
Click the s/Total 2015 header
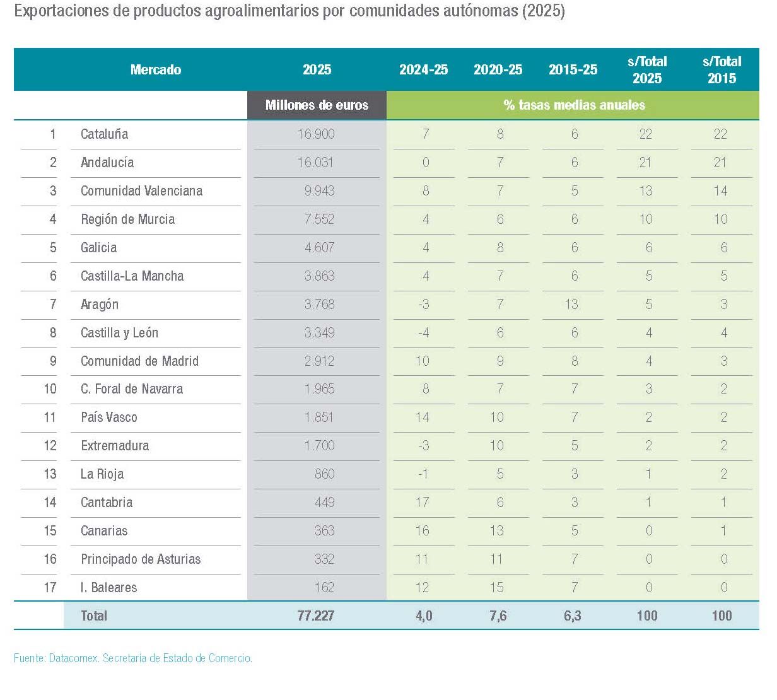(x=722, y=69)
